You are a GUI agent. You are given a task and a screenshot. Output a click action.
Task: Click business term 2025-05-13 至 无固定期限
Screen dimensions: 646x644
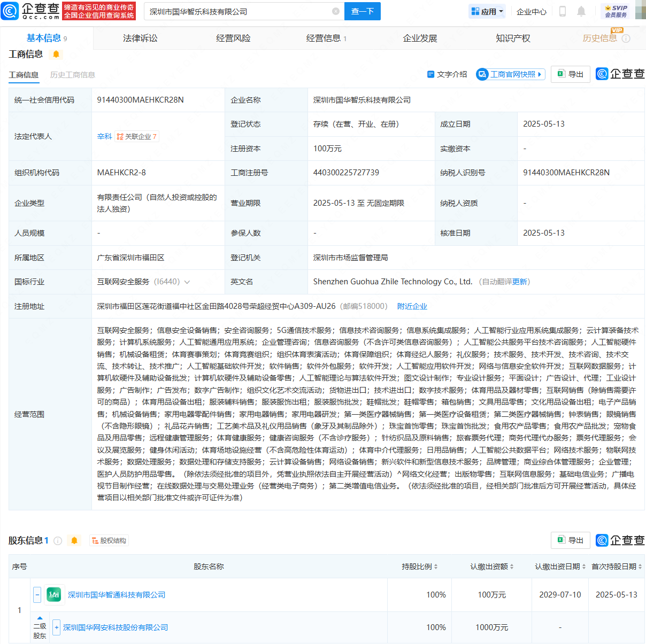359,203
